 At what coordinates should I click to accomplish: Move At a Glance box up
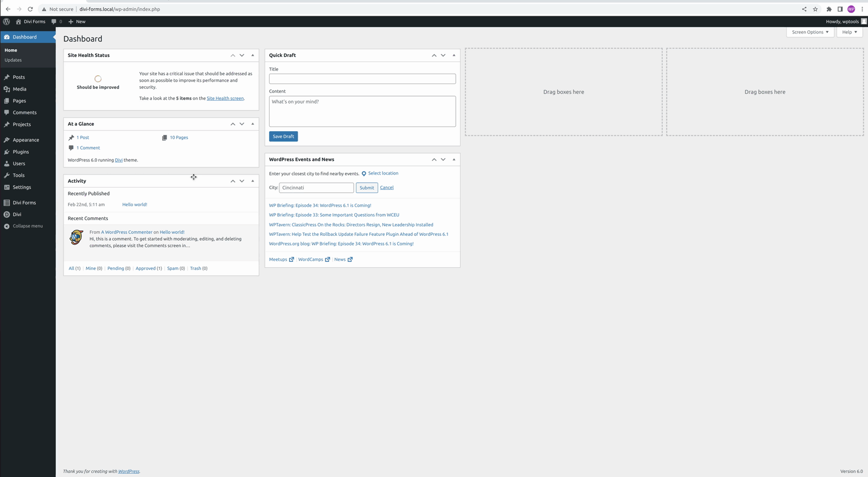pos(233,124)
